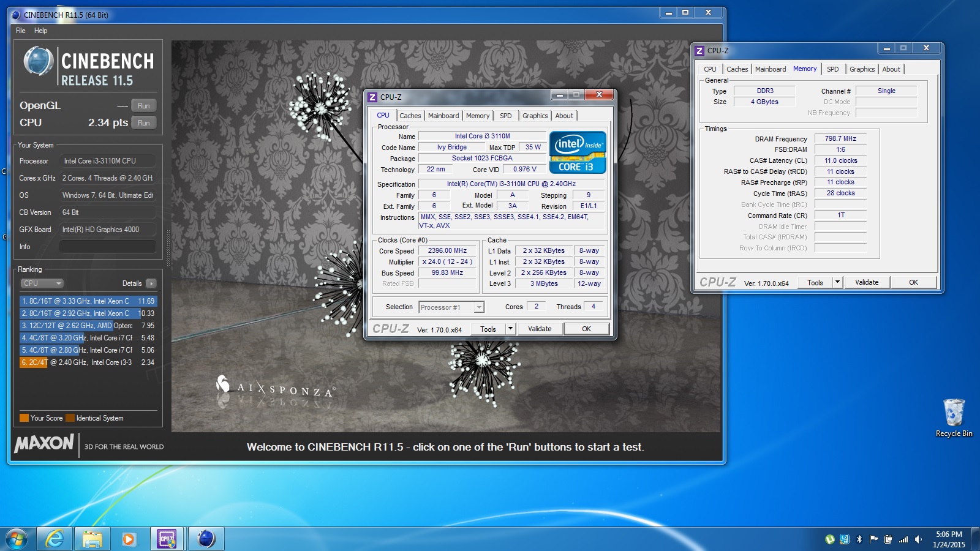Run the CPU benchmark
This screenshot has width=980, height=551.
coord(144,123)
